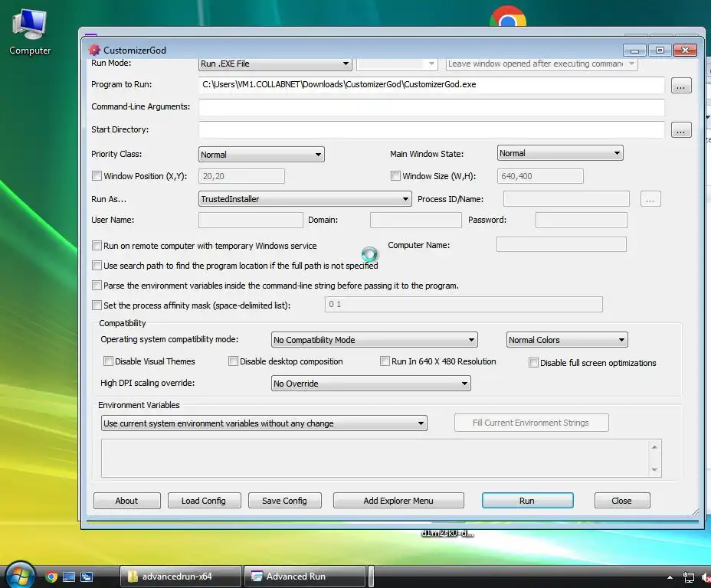Click the network tray icon

[689, 577]
